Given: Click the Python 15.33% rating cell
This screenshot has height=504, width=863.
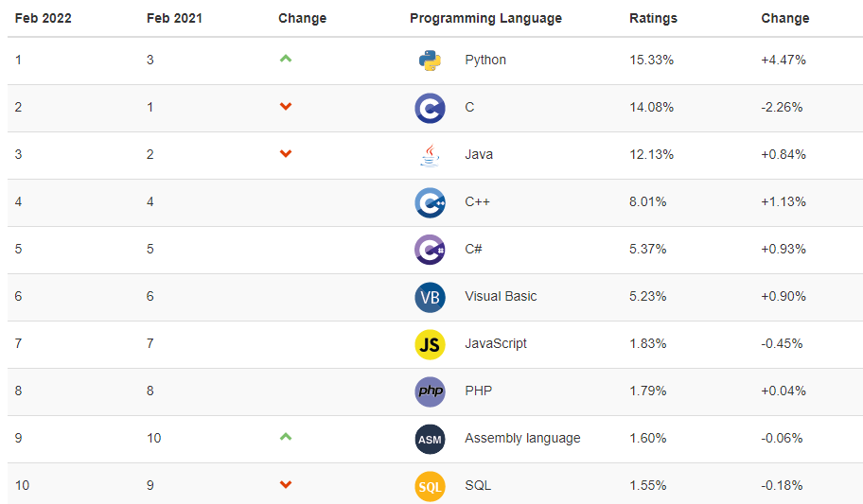Looking at the screenshot, I should [x=651, y=60].
